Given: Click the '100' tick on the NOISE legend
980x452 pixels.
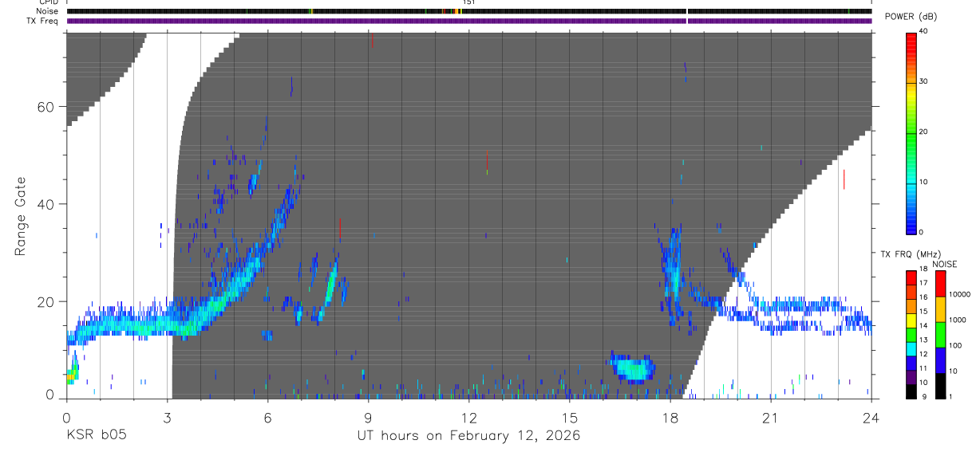Looking at the screenshot, I should (x=956, y=346).
